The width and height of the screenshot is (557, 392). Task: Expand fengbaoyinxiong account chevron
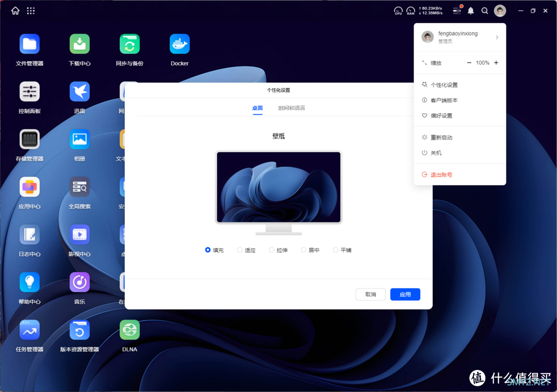click(497, 37)
